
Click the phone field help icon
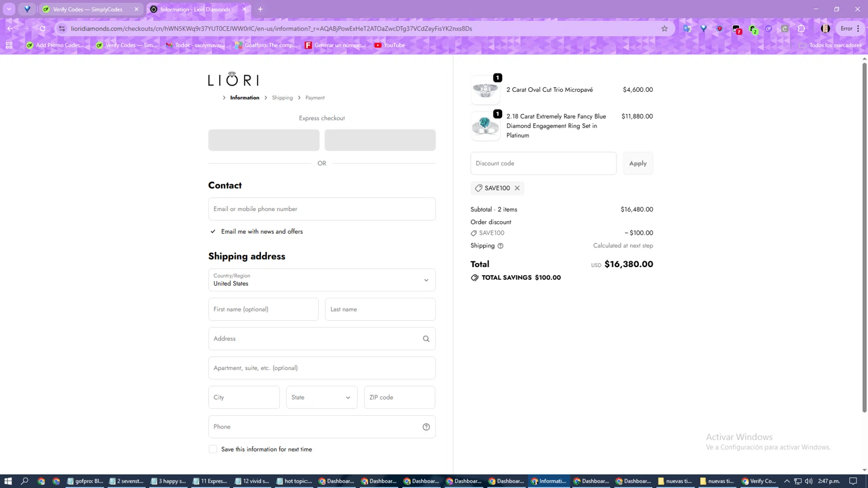tap(426, 427)
